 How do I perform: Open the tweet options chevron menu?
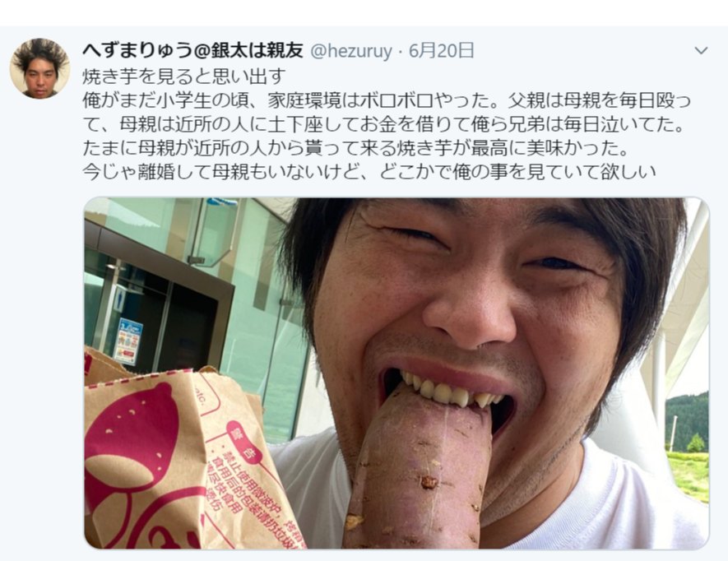pos(701,50)
